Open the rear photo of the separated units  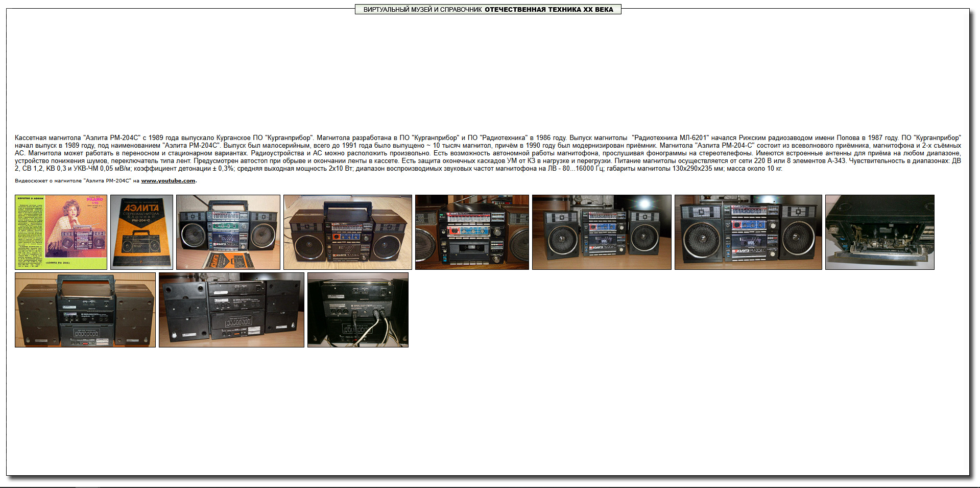pyautogui.click(x=231, y=310)
